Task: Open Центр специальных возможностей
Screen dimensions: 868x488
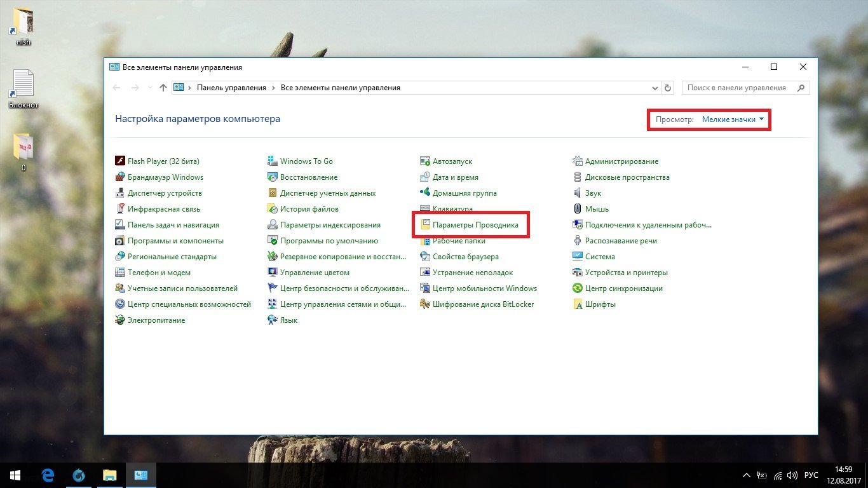Action: [189, 304]
